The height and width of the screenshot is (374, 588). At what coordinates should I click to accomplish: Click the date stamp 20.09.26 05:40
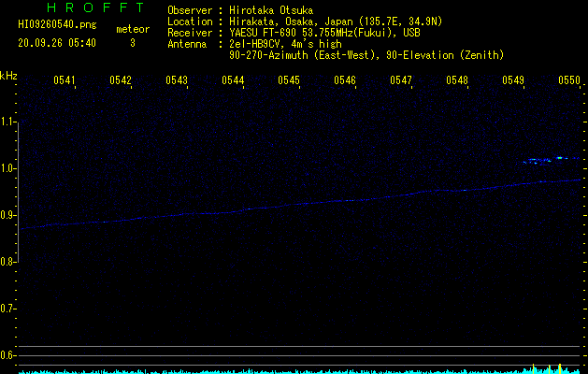[57, 43]
